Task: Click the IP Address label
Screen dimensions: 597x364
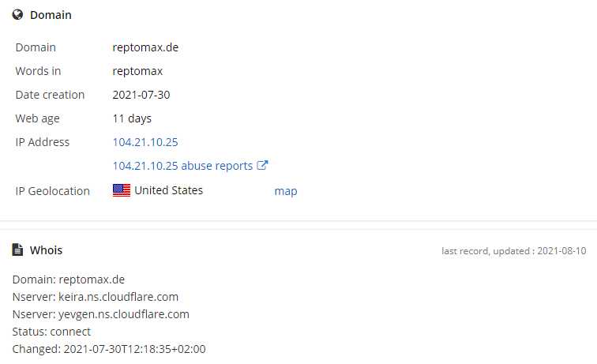Action: 43,142
